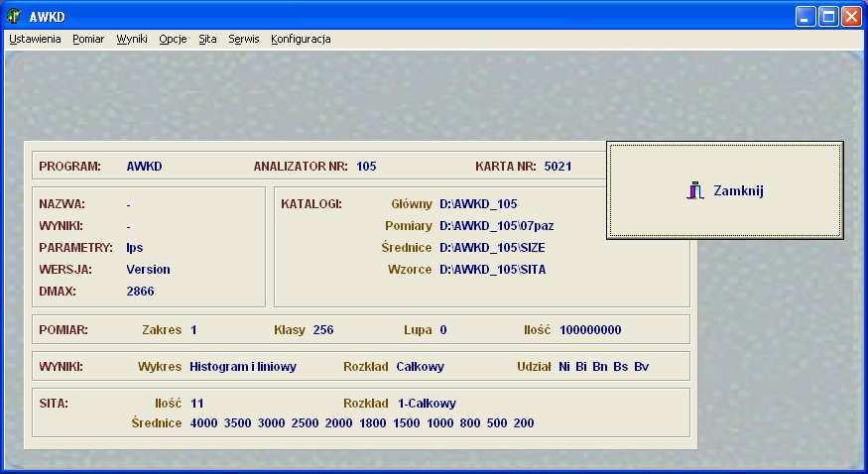Click the Udział value Bi

[x=580, y=367]
